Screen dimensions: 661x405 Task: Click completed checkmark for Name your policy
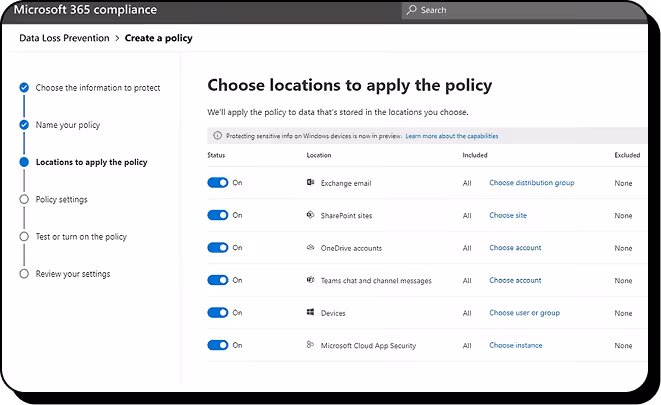point(24,125)
